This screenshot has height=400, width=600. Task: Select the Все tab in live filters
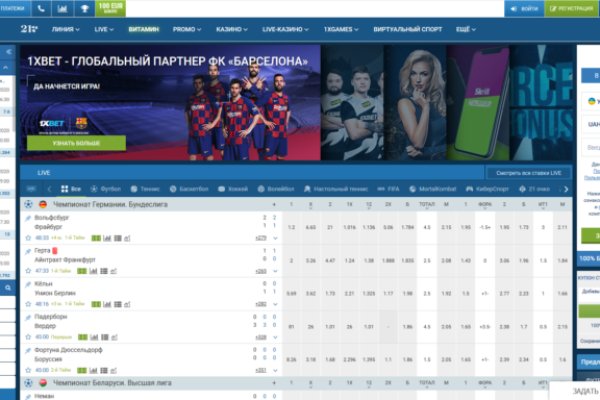pyautogui.click(x=71, y=188)
